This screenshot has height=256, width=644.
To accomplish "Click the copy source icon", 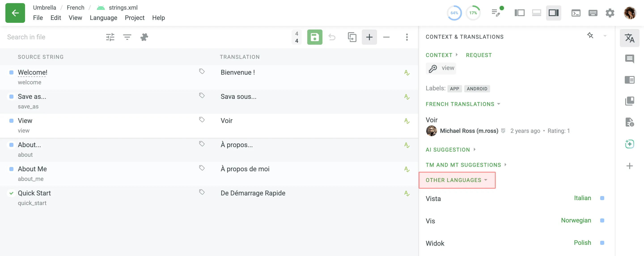I will pyautogui.click(x=352, y=37).
